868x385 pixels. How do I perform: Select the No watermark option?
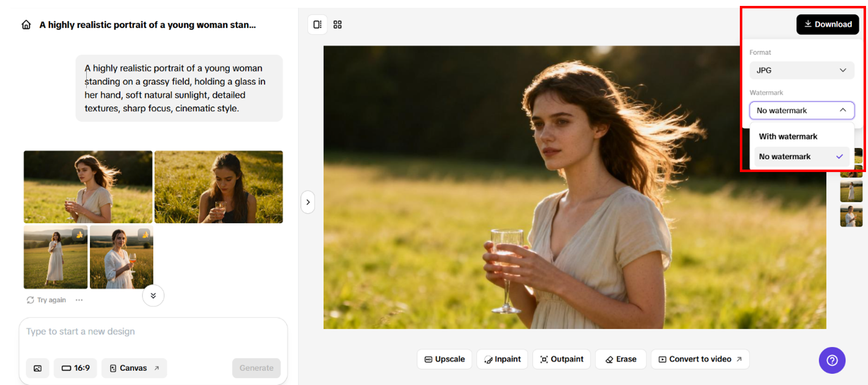(x=785, y=157)
